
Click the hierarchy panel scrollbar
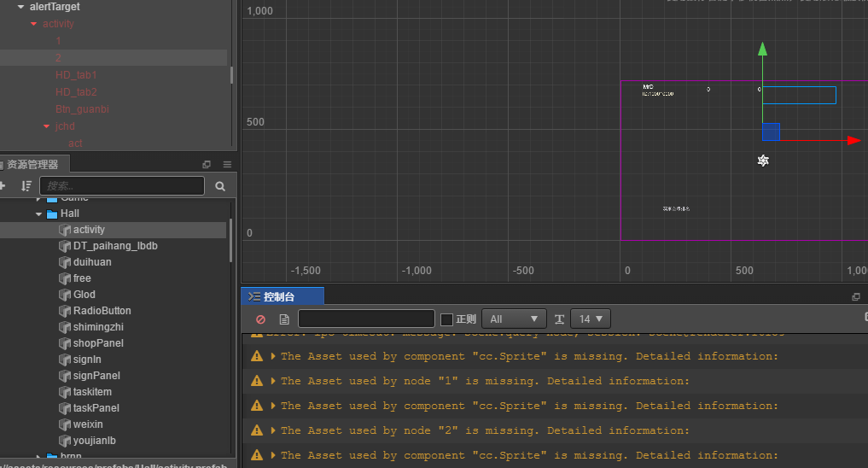(x=231, y=75)
